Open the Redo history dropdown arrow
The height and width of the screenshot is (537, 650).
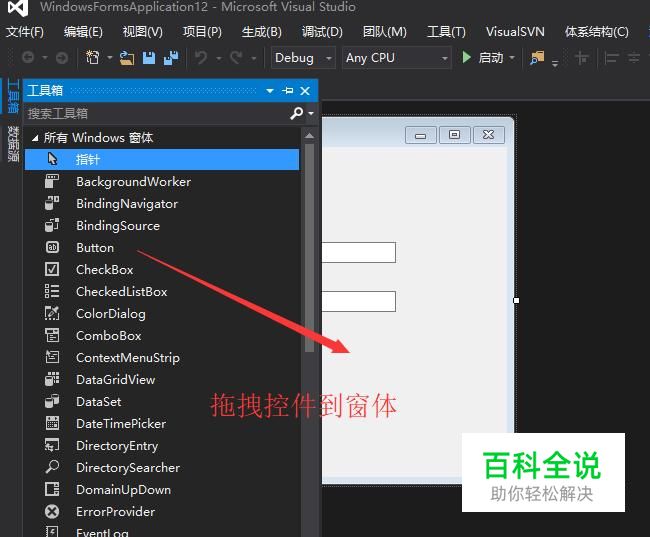(254, 58)
